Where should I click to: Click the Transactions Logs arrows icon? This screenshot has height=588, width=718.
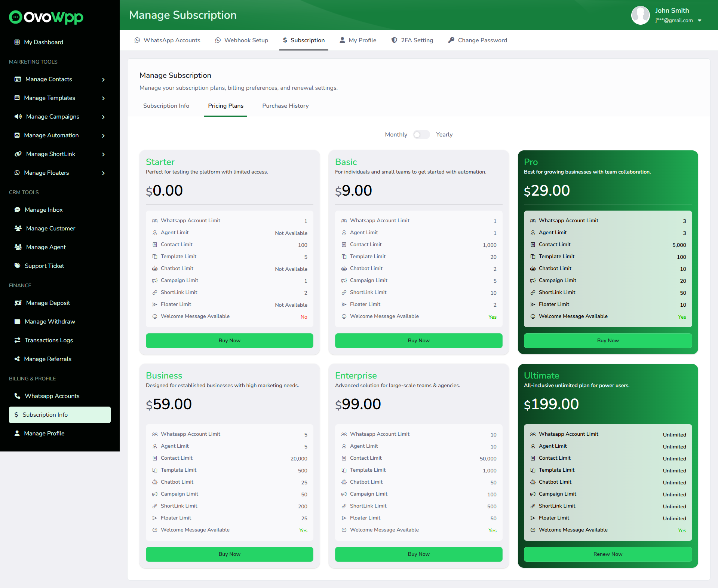pyautogui.click(x=17, y=340)
